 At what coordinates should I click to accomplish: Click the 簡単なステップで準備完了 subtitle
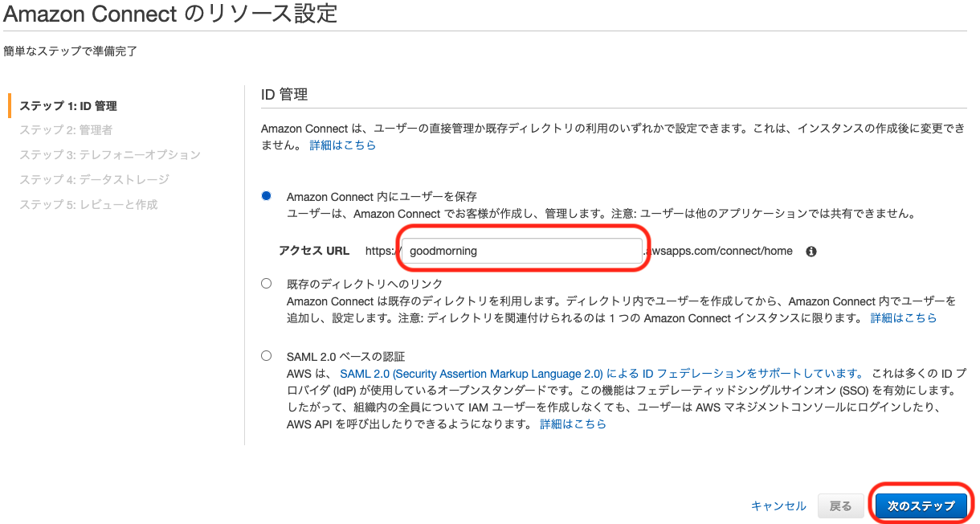point(71,51)
